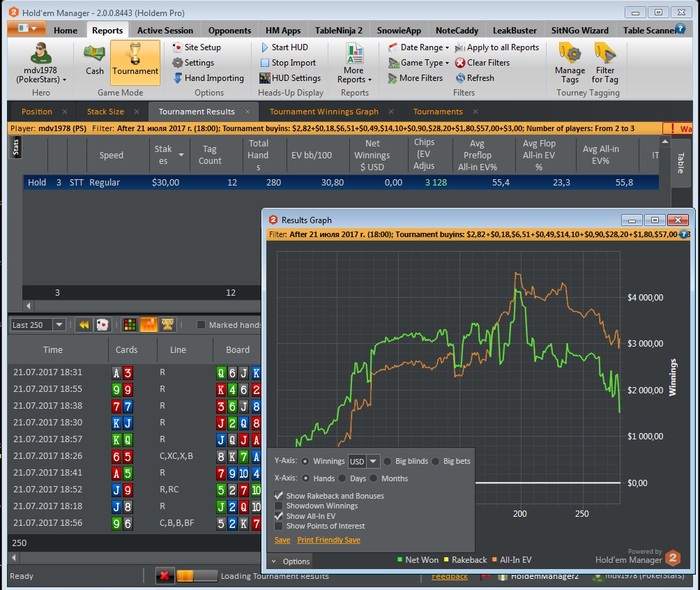Open the Opponents ribbon tab
700x590 pixels.
[229, 30]
